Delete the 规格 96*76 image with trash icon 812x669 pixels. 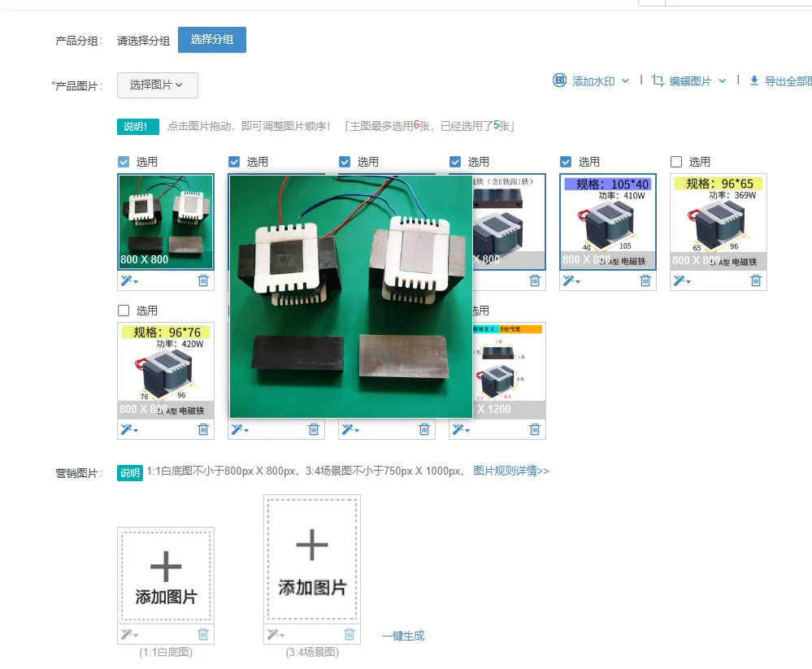[203, 429]
